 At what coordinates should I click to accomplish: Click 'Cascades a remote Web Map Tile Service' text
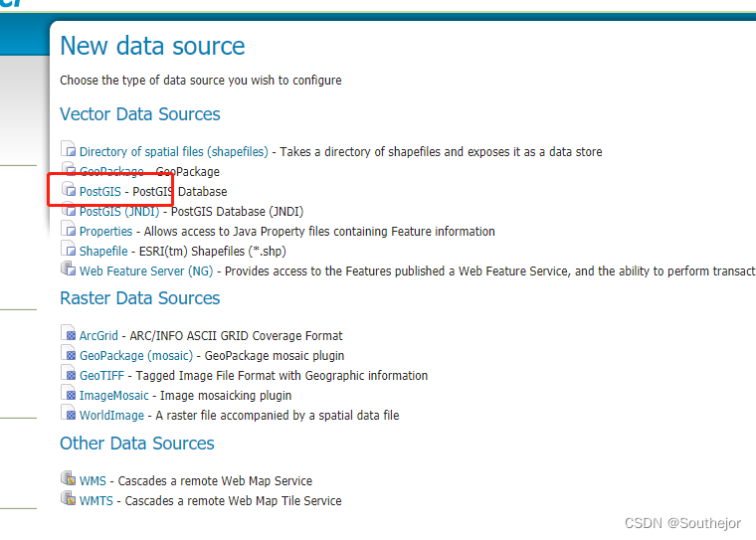[234, 500]
